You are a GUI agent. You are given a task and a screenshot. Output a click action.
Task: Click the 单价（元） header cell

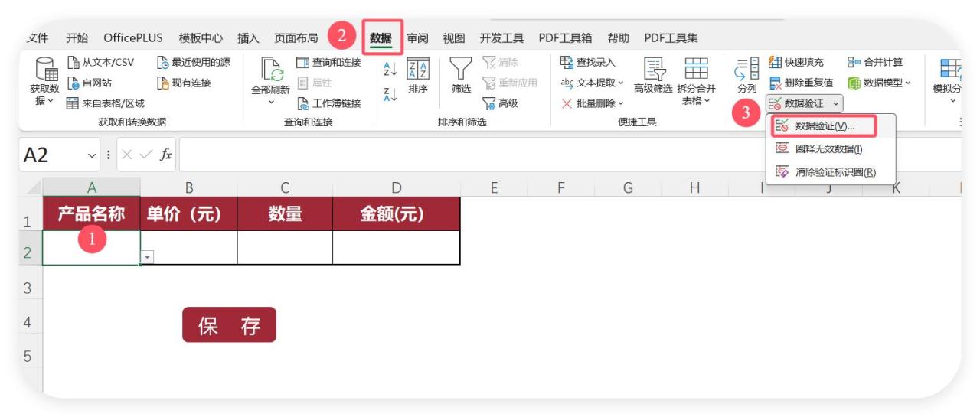point(189,214)
